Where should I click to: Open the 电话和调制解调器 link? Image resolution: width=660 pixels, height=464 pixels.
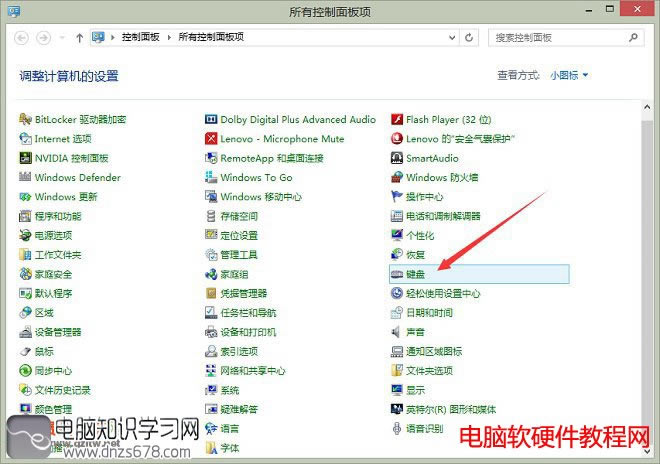(x=443, y=216)
